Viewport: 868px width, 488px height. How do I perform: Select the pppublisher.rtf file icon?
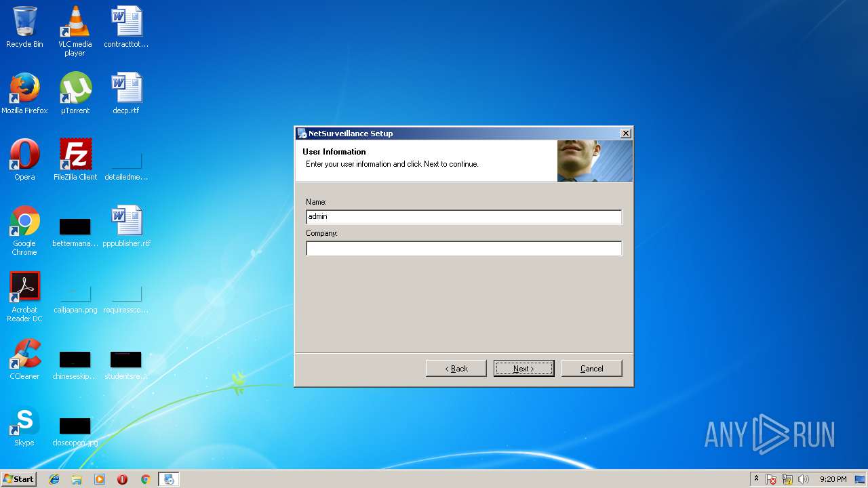click(126, 226)
